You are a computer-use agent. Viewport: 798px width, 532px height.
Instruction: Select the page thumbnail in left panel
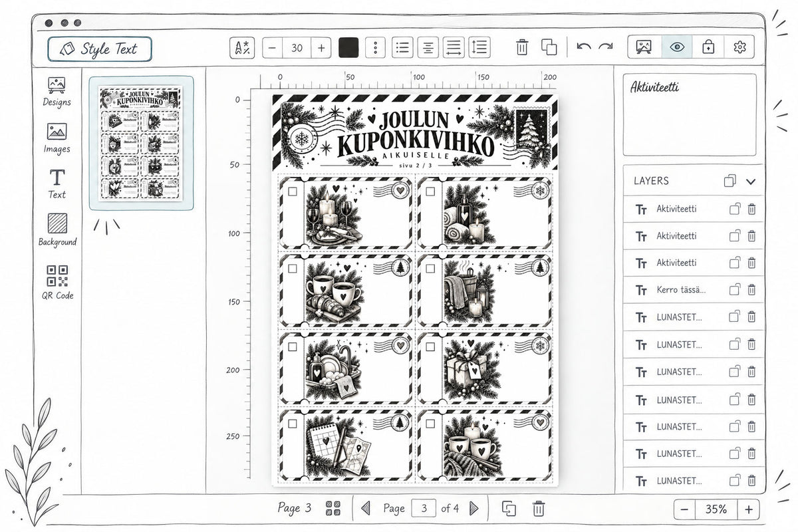[142, 143]
